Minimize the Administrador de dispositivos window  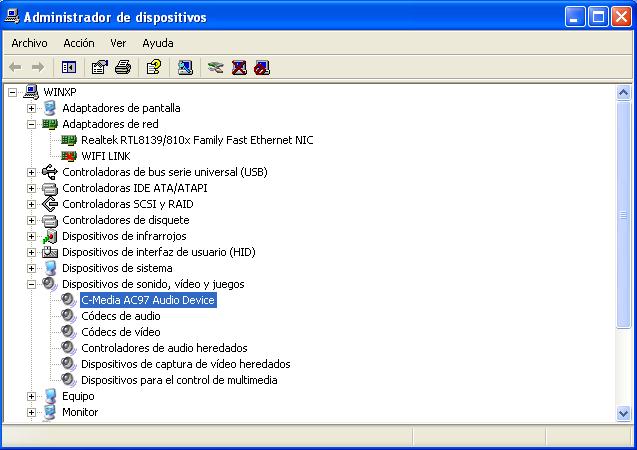pos(574,17)
